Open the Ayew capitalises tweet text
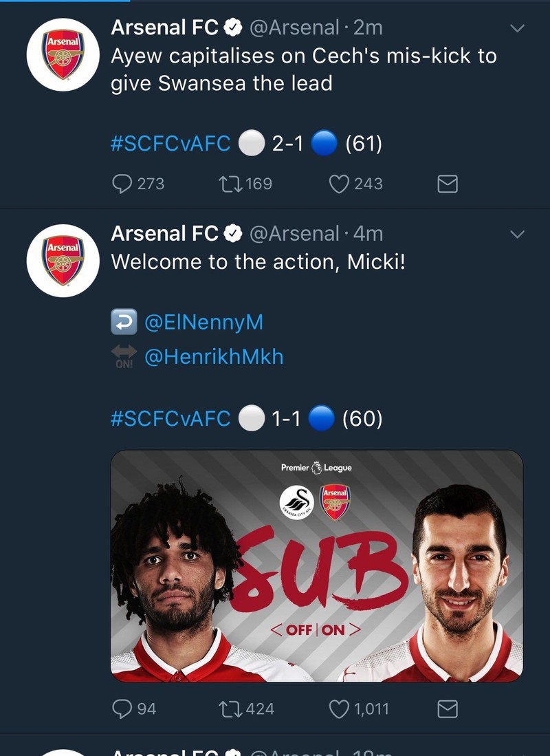550x756 pixels. [x=302, y=69]
